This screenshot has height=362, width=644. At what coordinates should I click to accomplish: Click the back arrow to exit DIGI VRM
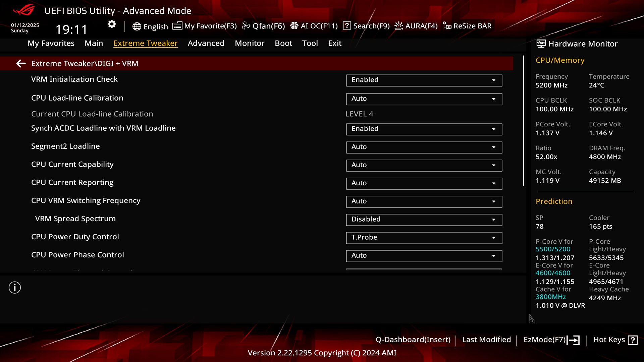[20, 63]
